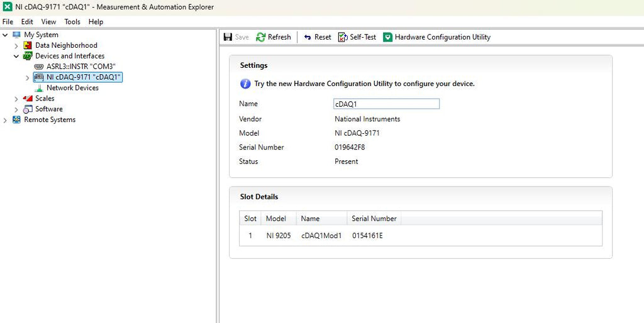The image size is (644, 323).
Task: Click the Save floppy disk icon
Action: [228, 37]
